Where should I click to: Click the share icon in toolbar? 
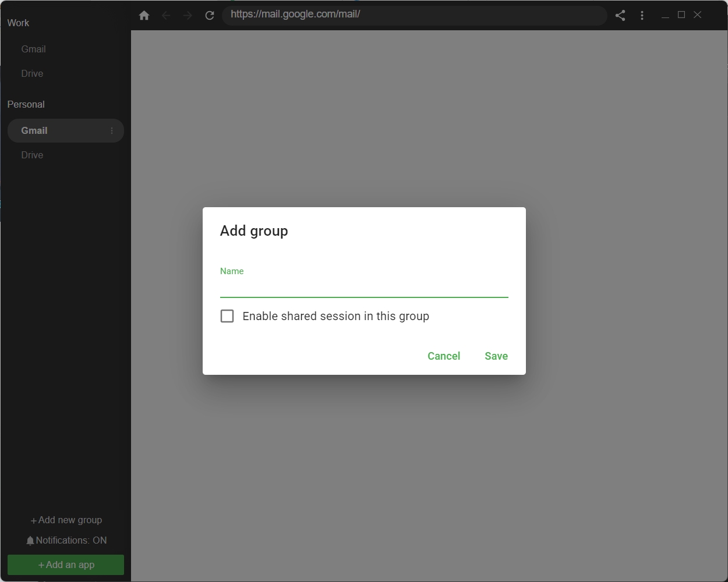pyautogui.click(x=620, y=16)
